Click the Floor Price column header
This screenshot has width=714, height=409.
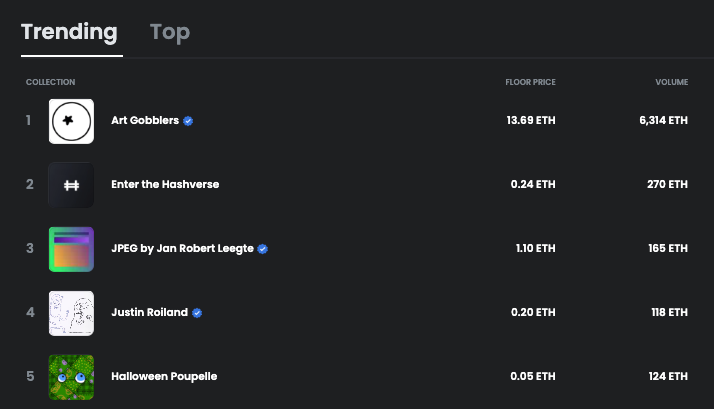[530, 82]
